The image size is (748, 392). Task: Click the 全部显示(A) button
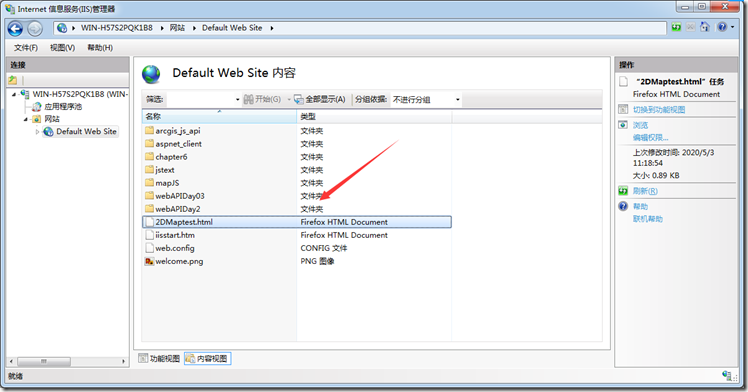[x=320, y=99]
